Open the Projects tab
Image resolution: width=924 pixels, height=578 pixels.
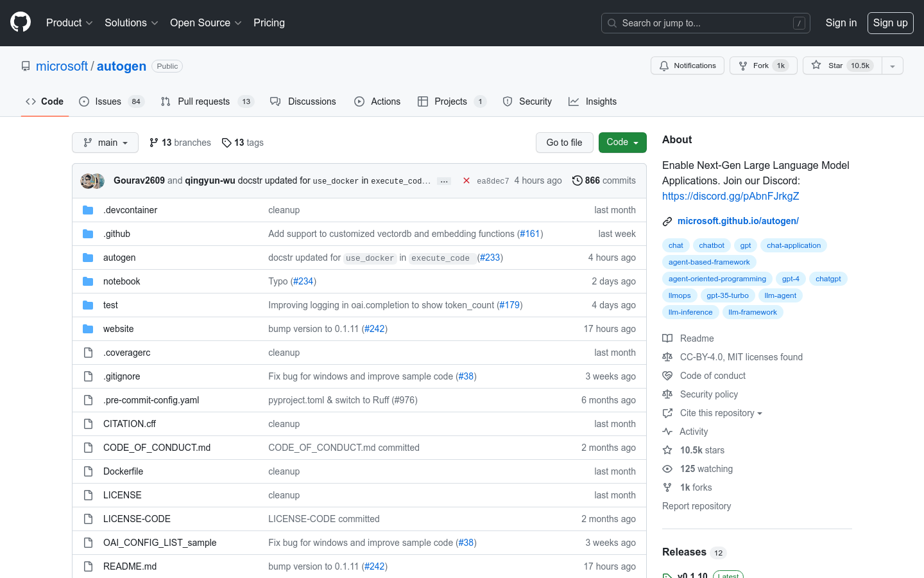click(452, 101)
